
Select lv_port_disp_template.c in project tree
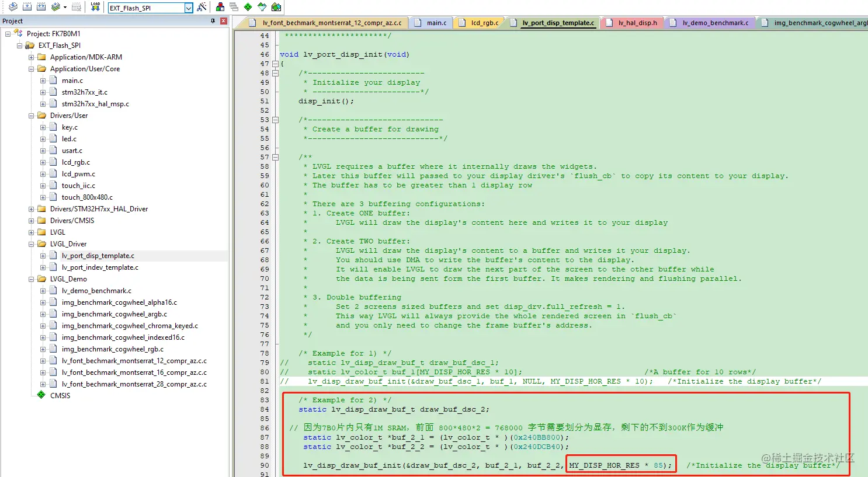pos(98,256)
